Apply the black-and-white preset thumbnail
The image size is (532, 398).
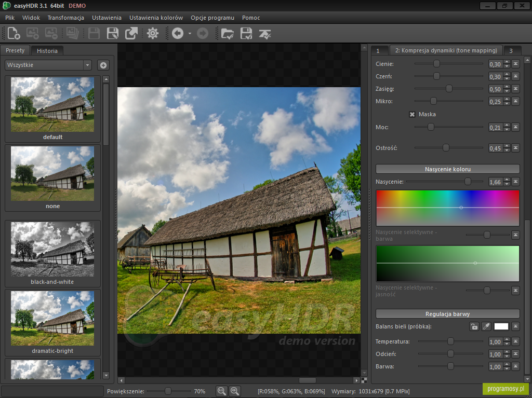pyautogui.click(x=52, y=249)
